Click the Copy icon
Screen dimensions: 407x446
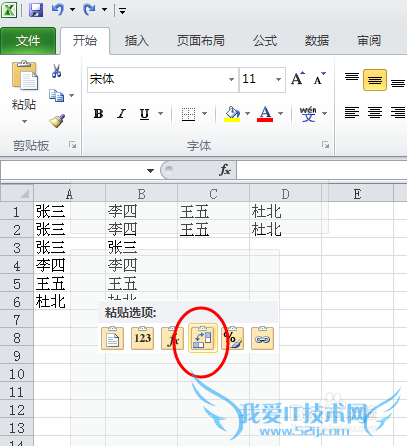[x=57, y=95]
